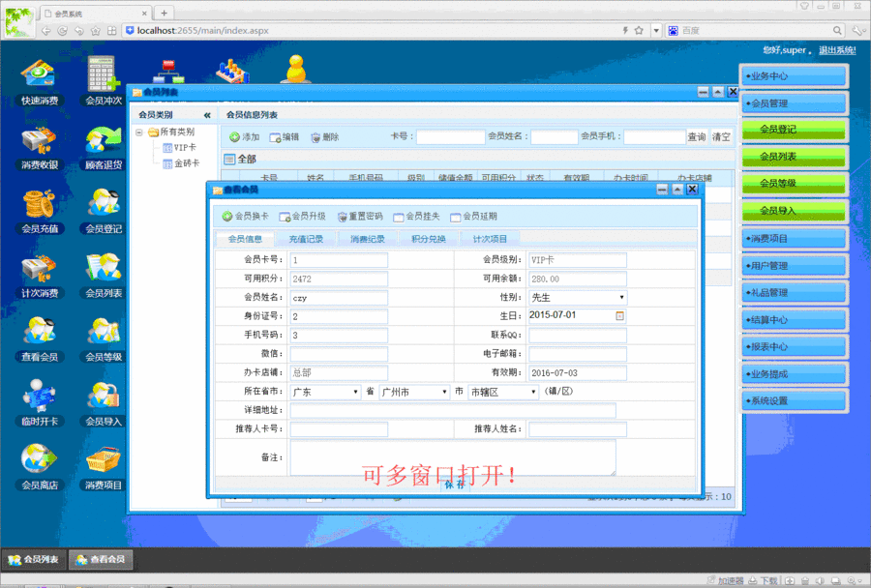Screen dimensions: 871x588
Task: Expand the 报表中心 sidebar menu
Action: tap(794, 347)
